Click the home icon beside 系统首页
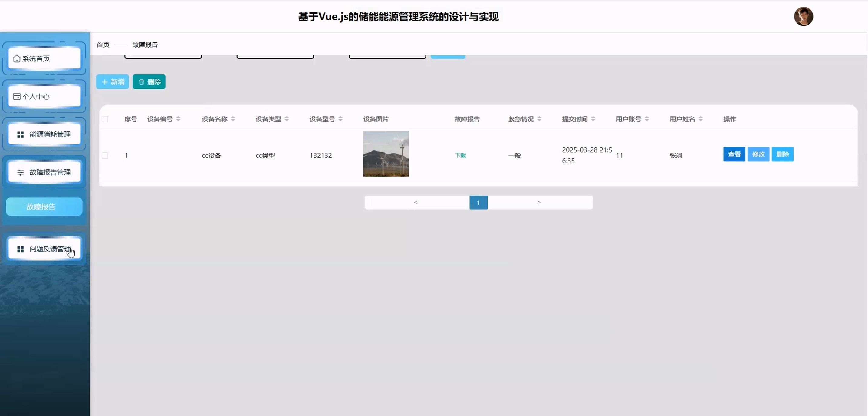Screen dimensions: 868x416 pyautogui.click(x=17, y=59)
